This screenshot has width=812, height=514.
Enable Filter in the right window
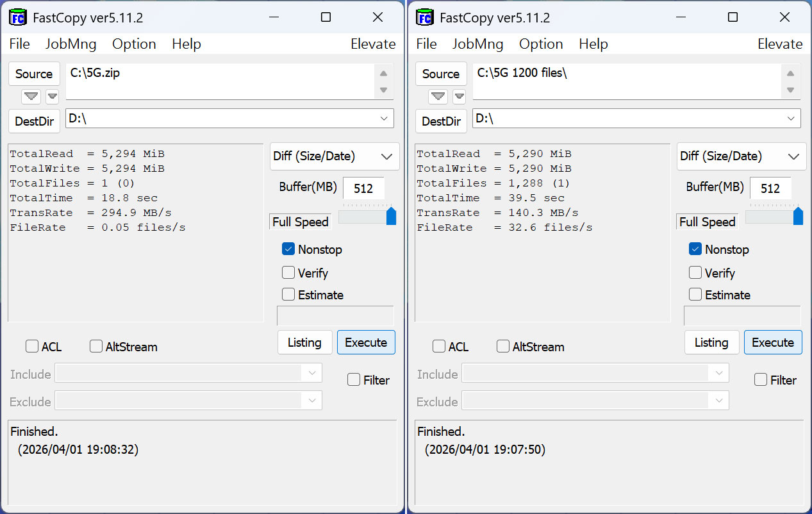point(761,380)
